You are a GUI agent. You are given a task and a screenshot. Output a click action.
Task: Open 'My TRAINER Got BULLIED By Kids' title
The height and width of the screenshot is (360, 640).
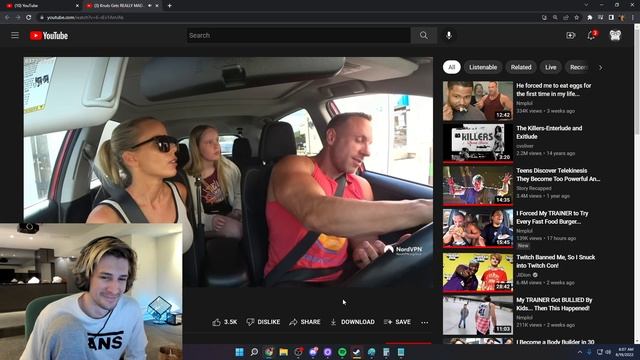point(554,304)
